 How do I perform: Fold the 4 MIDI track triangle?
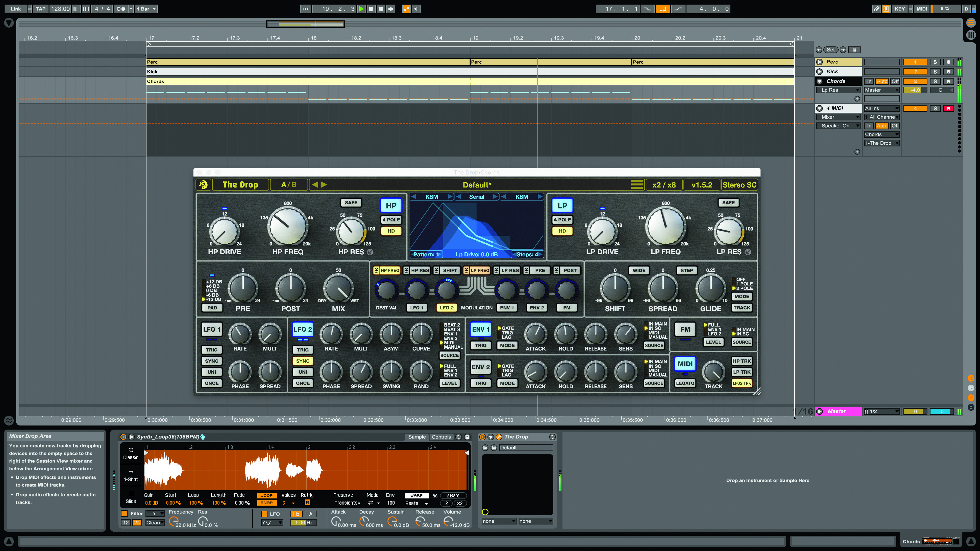pyautogui.click(x=820, y=108)
